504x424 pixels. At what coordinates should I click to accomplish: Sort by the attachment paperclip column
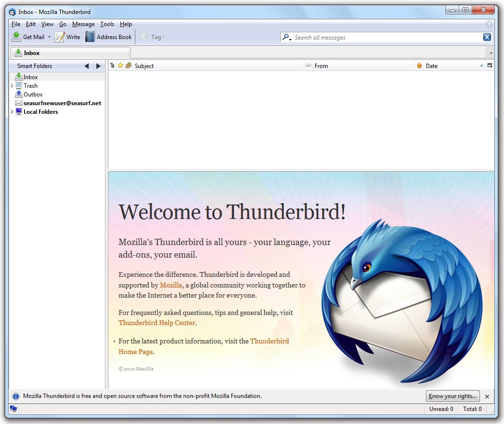(x=129, y=66)
